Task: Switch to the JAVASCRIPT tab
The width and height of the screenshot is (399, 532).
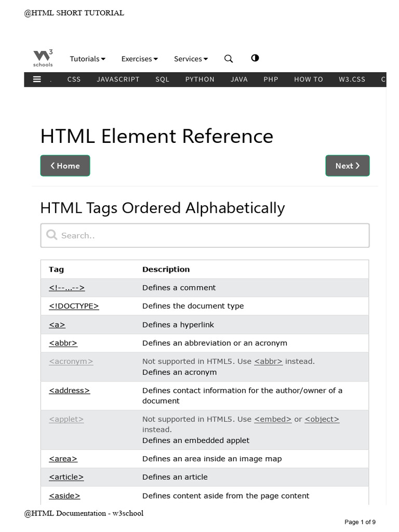Action: click(118, 79)
